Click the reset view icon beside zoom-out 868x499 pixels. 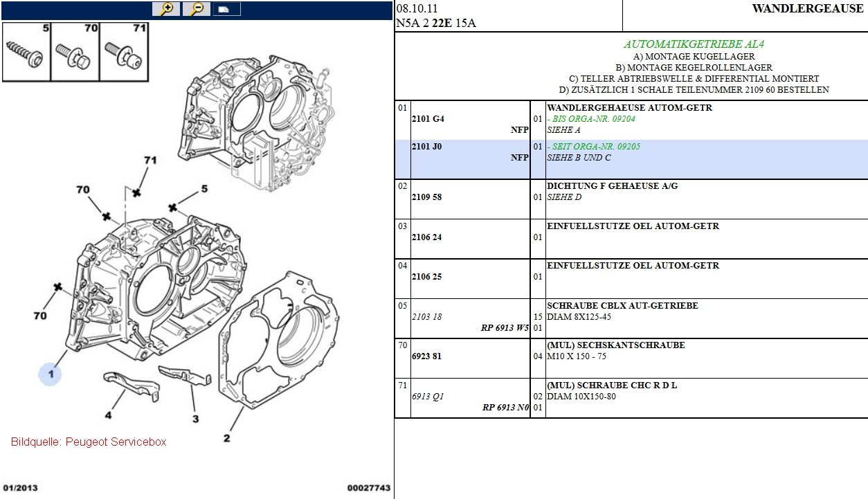[x=227, y=9]
